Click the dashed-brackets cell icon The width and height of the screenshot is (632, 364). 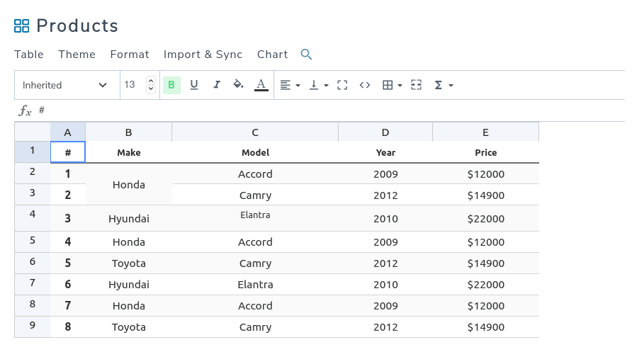point(342,85)
